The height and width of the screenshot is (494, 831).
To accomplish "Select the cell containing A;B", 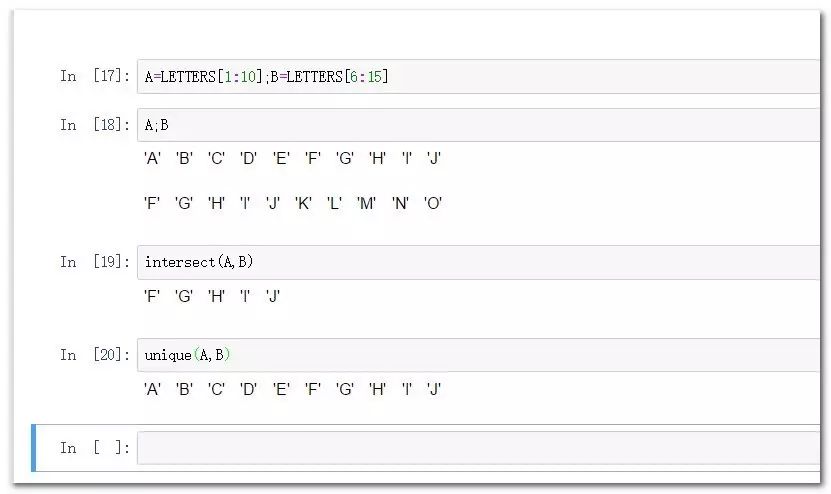I will coord(479,125).
